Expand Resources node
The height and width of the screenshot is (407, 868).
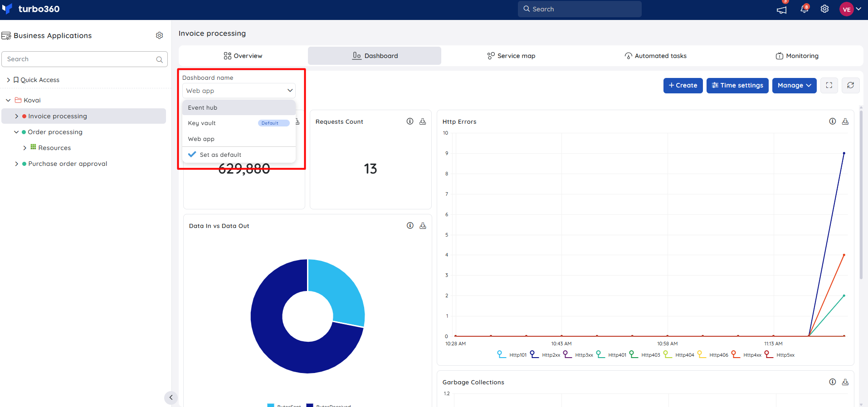pos(25,148)
